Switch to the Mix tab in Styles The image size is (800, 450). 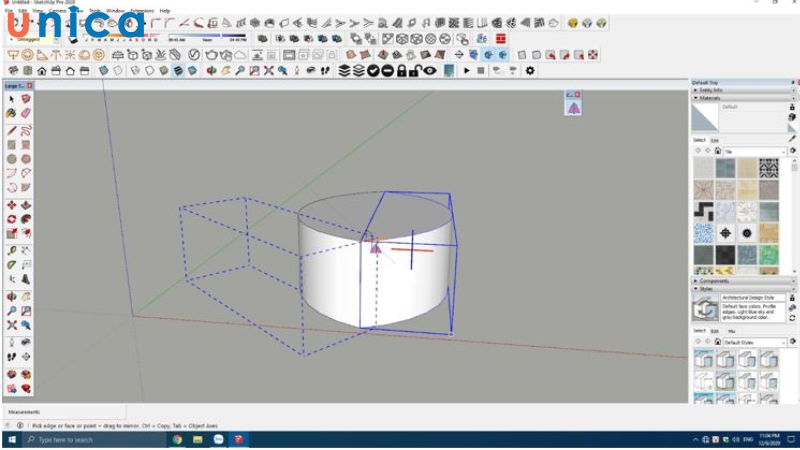(731, 330)
